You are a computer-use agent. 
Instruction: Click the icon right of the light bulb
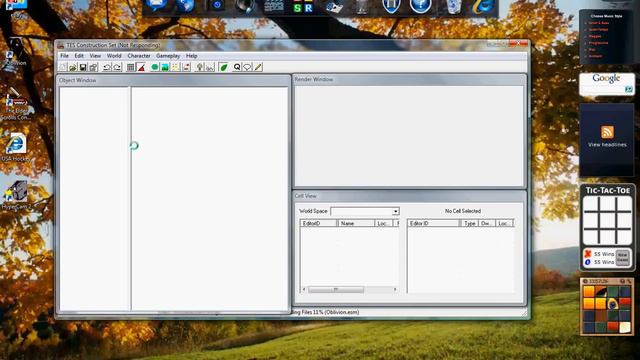coord(210,67)
